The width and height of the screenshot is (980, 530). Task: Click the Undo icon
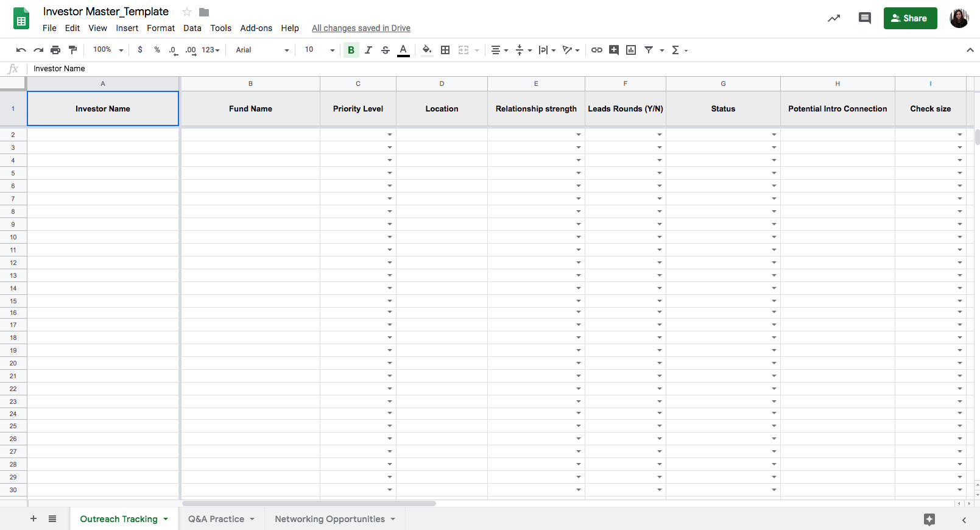click(21, 50)
